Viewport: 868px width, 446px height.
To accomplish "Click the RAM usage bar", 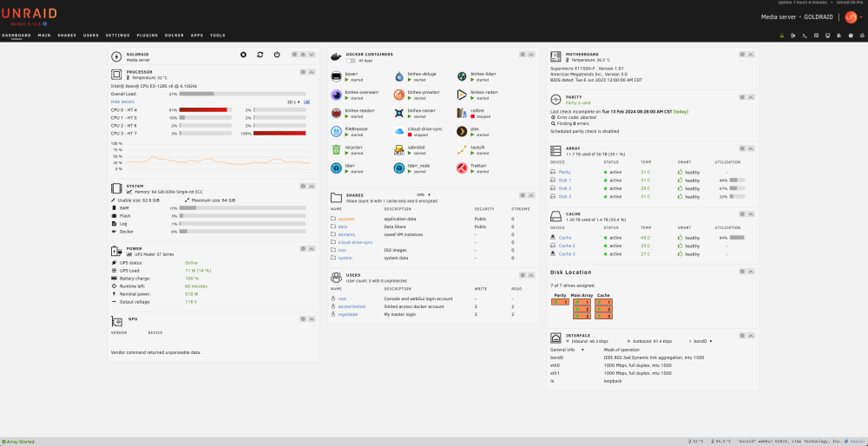I will pyautogui.click(x=242, y=208).
